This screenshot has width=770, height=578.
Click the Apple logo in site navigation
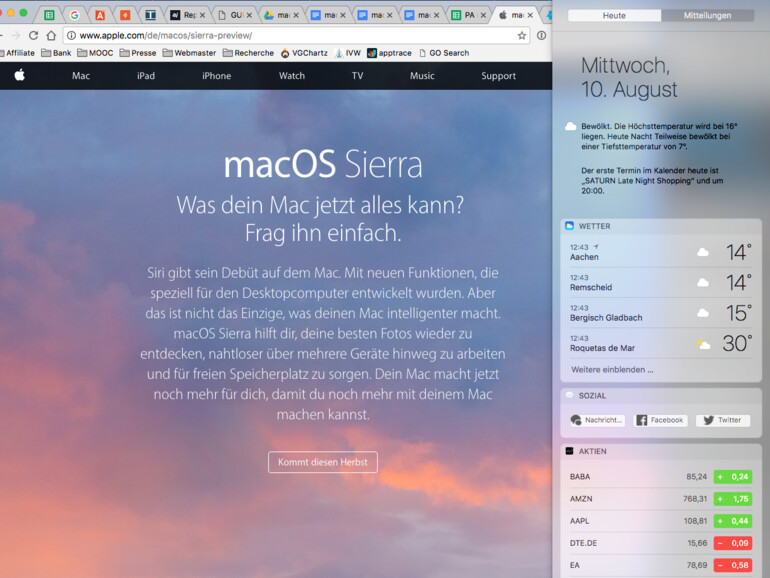pyautogui.click(x=20, y=75)
